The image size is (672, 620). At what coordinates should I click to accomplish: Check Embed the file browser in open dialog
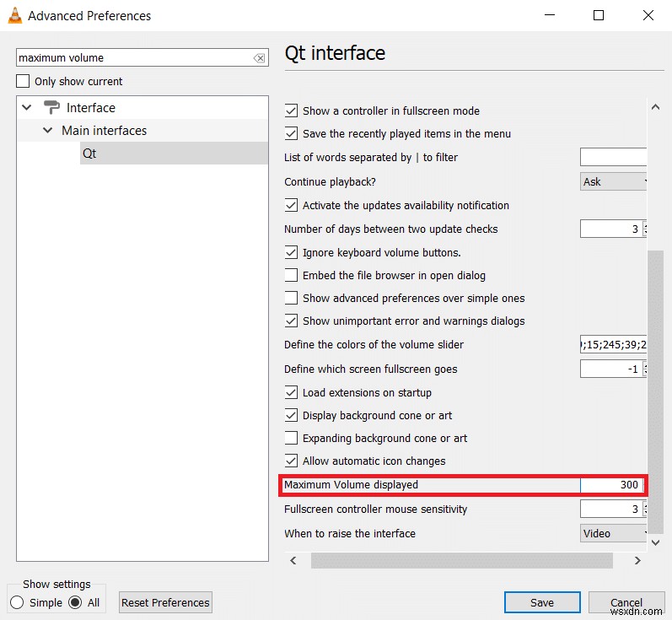point(291,275)
